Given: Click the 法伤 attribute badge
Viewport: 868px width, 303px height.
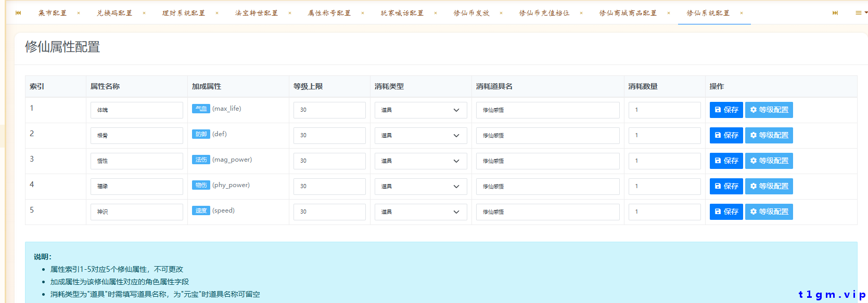Looking at the screenshot, I should (201, 160).
